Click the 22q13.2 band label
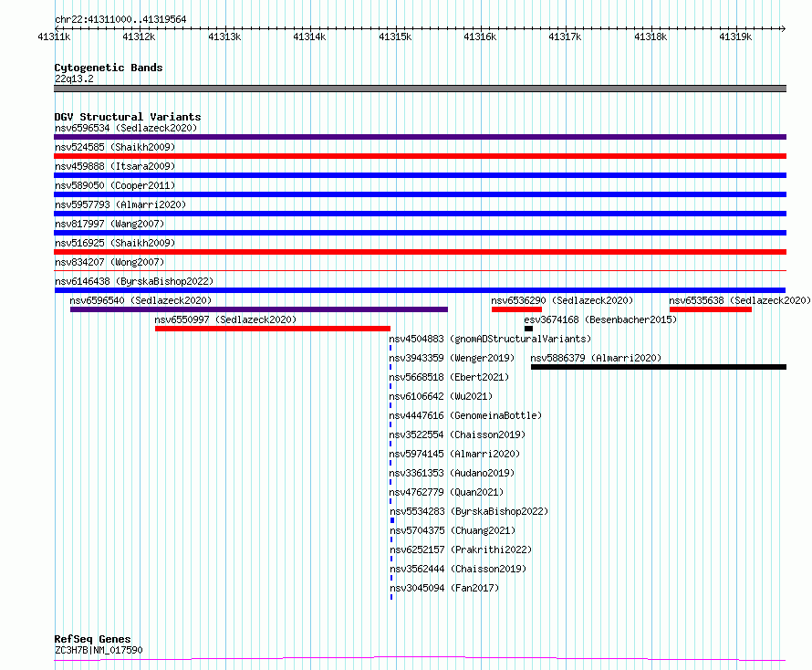The image size is (812, 670). (74, 79)
